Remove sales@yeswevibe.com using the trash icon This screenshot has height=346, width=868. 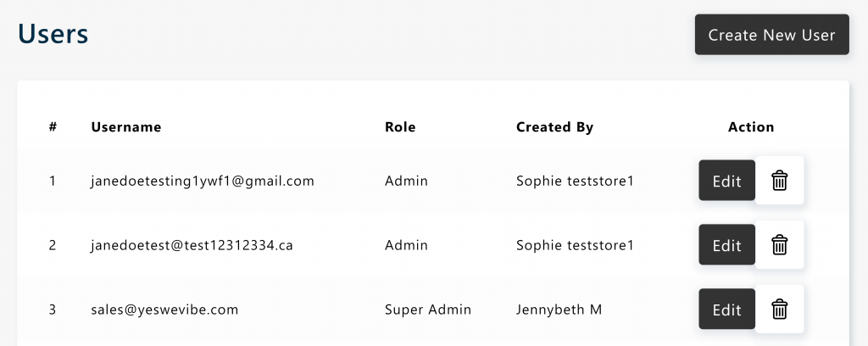click(780, 309)
